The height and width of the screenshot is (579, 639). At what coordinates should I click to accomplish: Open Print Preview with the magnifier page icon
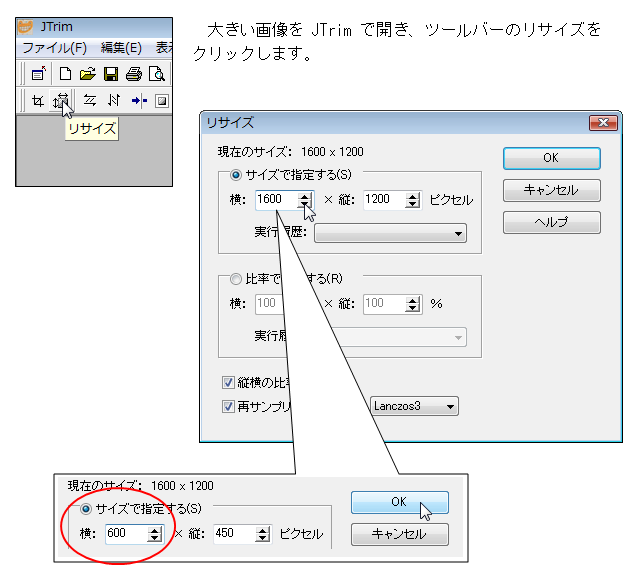click(157, 74)
